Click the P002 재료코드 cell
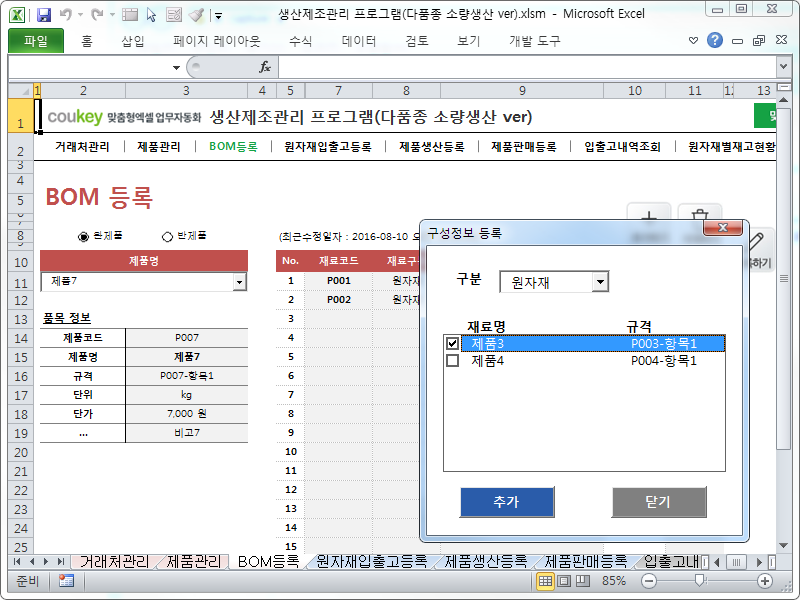Viewport: 800px width, 600px height. coord(339,299)
